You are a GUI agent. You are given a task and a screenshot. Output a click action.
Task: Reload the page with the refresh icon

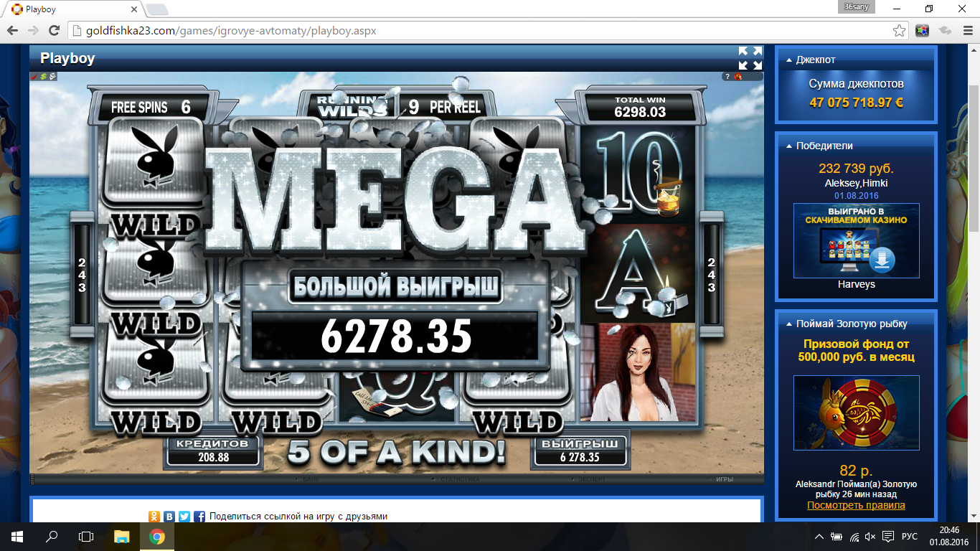click(x=54, y=31)
